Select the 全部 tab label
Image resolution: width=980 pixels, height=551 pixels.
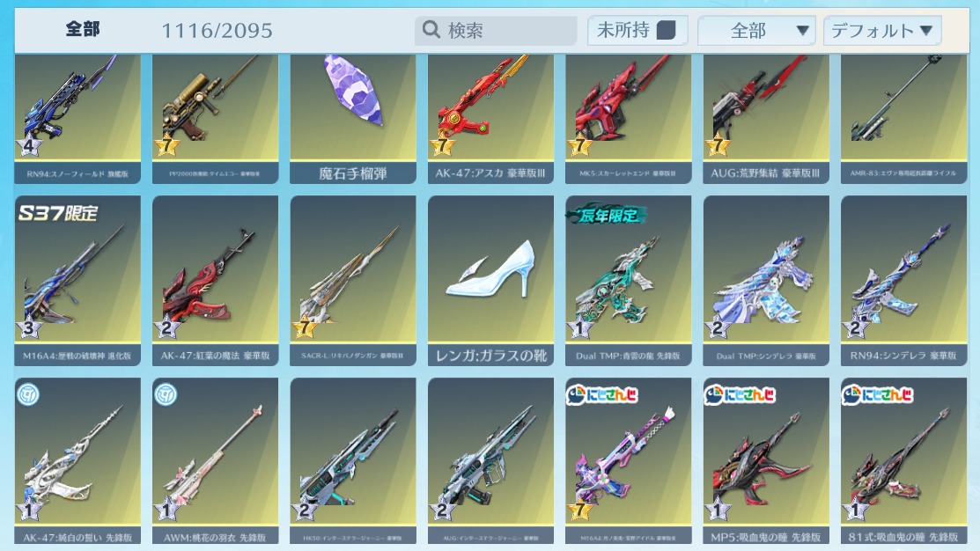click(x=83, y=29)
